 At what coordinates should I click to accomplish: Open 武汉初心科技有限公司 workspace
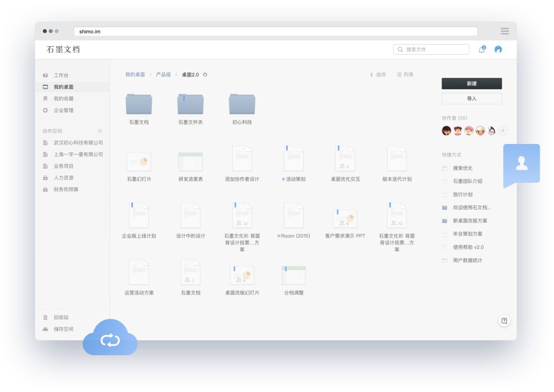pyautogui.click(x=78, y=142)
